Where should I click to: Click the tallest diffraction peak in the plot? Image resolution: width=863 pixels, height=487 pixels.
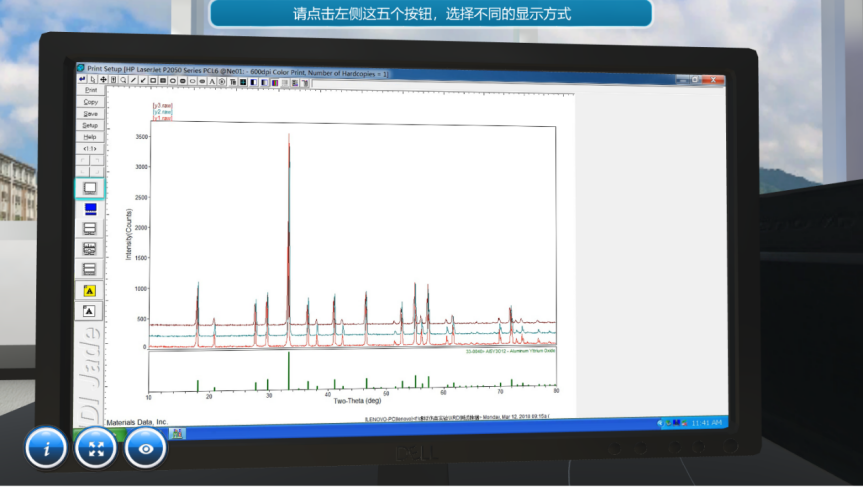pos(289,140)
